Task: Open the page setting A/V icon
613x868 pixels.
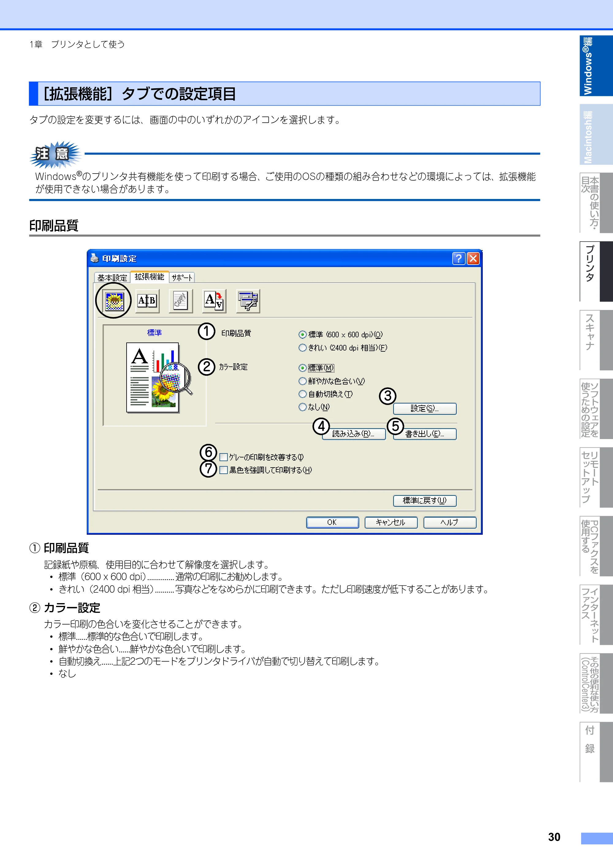Action: point(214,301)
